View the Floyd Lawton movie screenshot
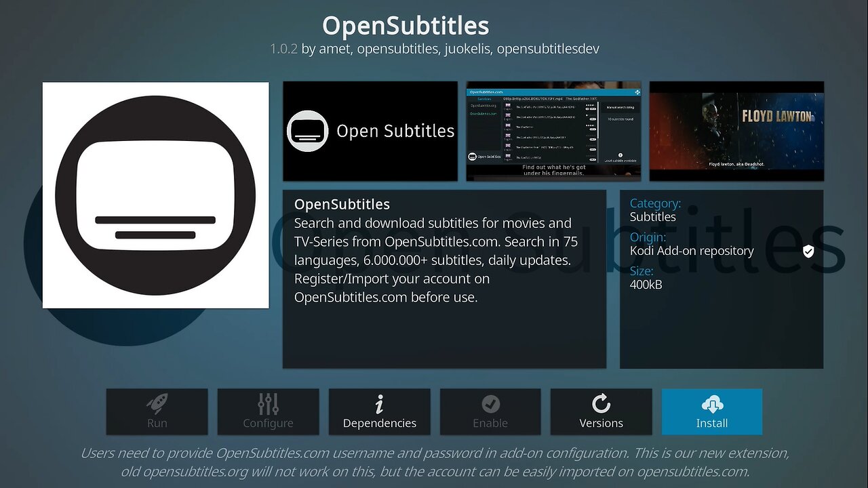The width and height of the screenshot is (868, 488). tap(736, 131)
